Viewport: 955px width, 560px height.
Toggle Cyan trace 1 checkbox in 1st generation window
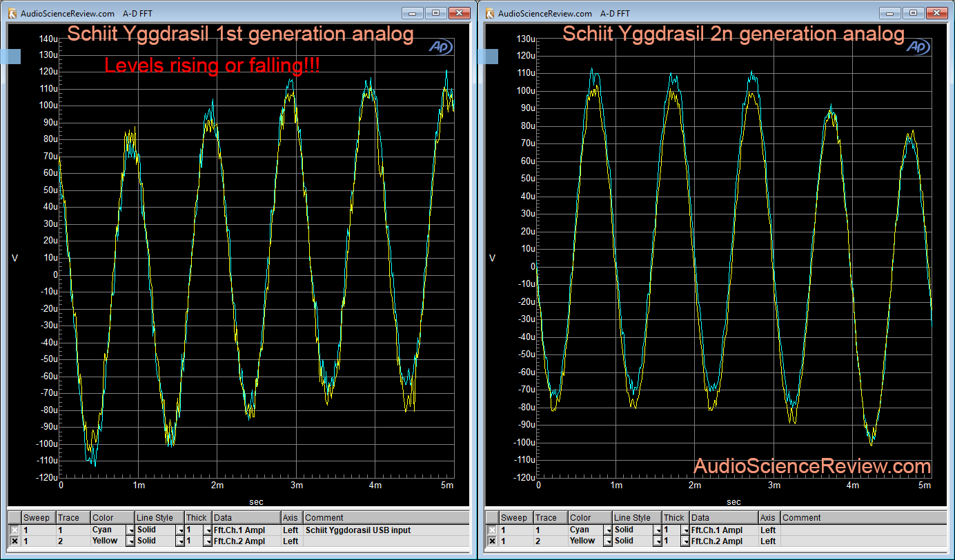click(x=14, y=530)
